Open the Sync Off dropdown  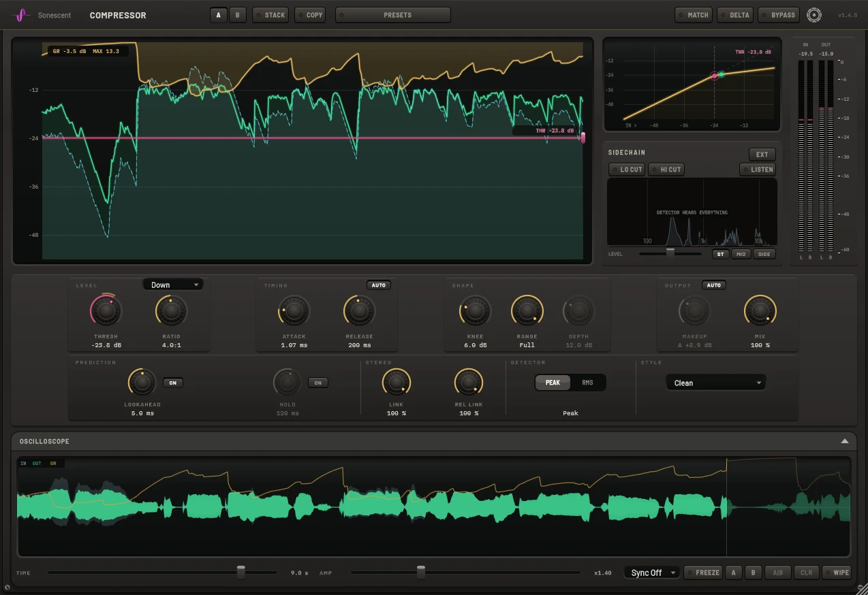pos(652,573)
